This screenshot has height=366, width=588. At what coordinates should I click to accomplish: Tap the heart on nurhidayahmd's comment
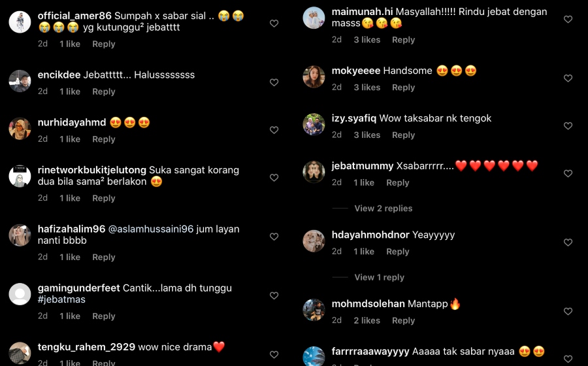tap(274, 130)
